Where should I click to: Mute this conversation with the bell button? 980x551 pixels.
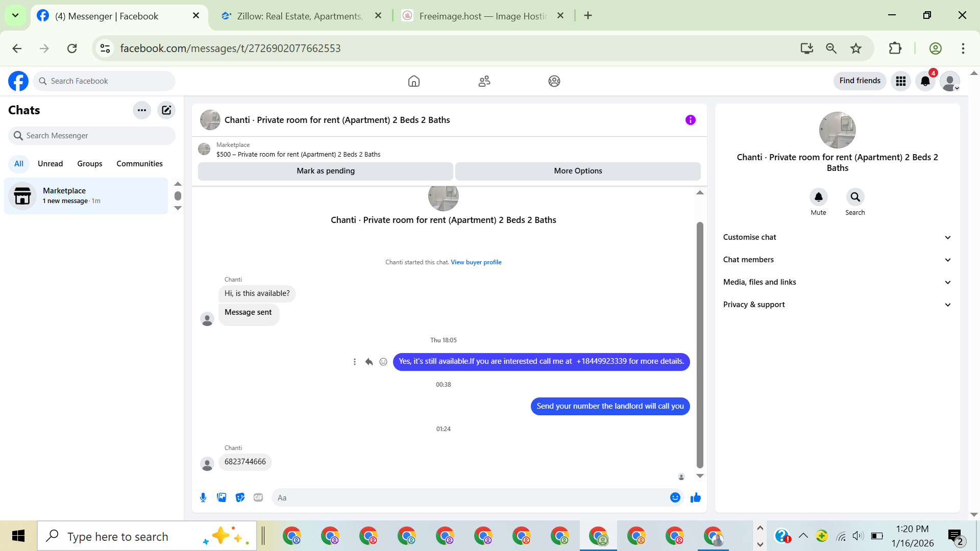(x=818, y=197)
